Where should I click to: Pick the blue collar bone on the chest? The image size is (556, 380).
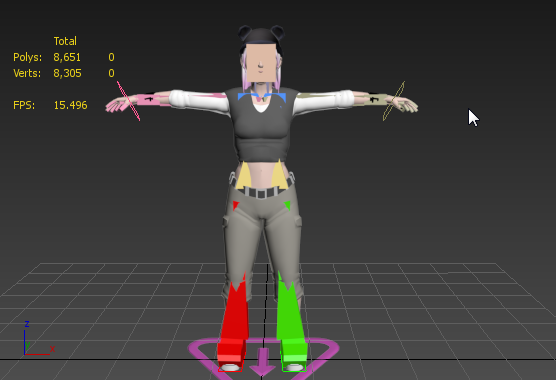(x=262, y=96)
